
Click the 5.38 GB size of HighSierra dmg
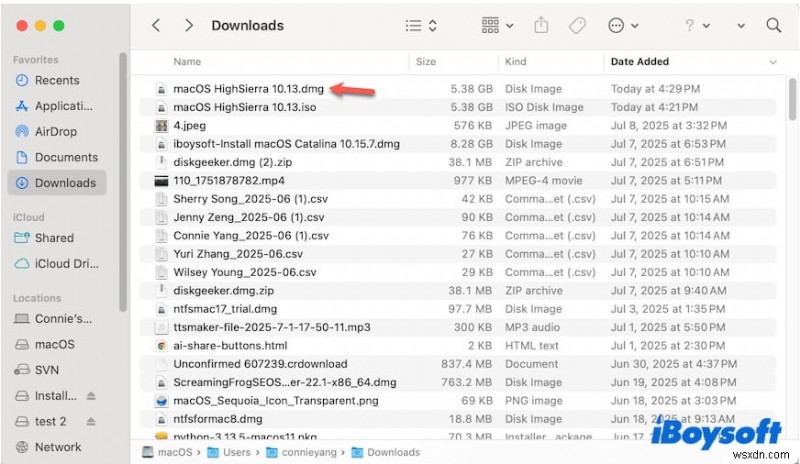click(471, 89)
